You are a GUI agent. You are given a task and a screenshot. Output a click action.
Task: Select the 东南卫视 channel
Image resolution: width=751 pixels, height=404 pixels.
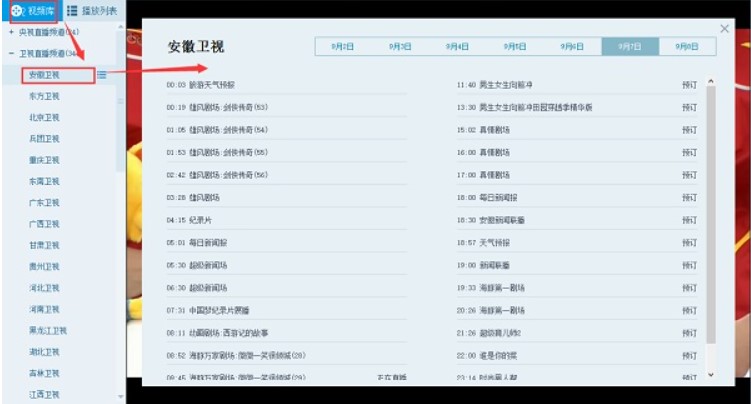pyautogui.click(x=44, y=181)
